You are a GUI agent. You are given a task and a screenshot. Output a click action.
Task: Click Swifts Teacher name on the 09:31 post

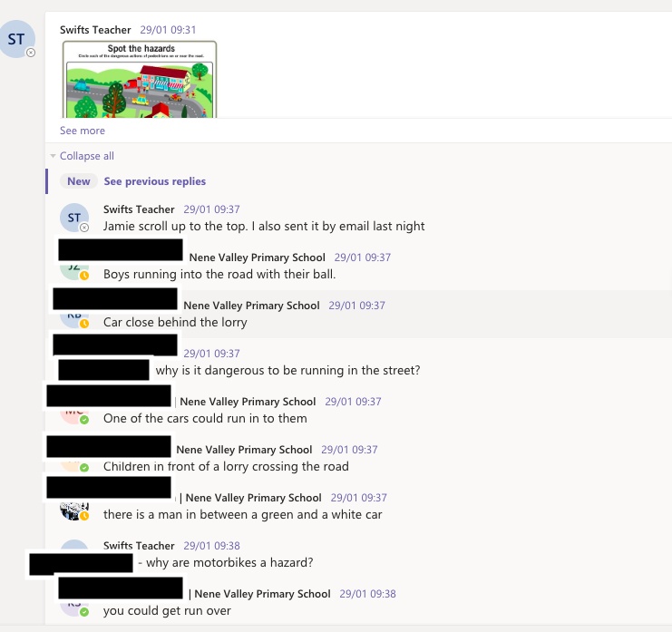95,30
